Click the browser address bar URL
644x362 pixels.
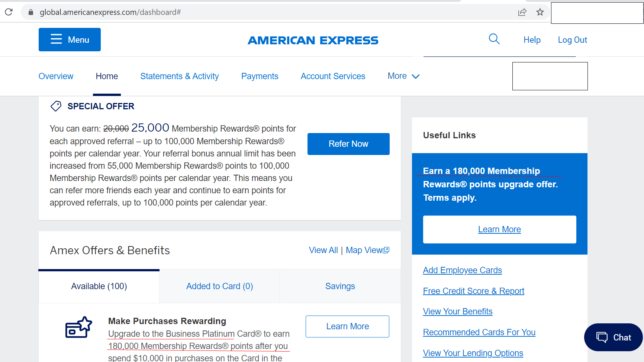coord(110,12)
